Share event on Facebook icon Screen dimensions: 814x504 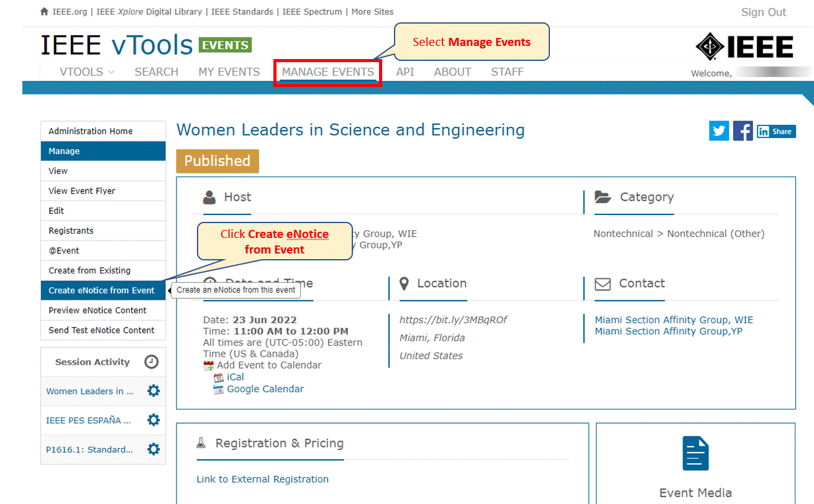pyautogui.click(x=743, y=131)
